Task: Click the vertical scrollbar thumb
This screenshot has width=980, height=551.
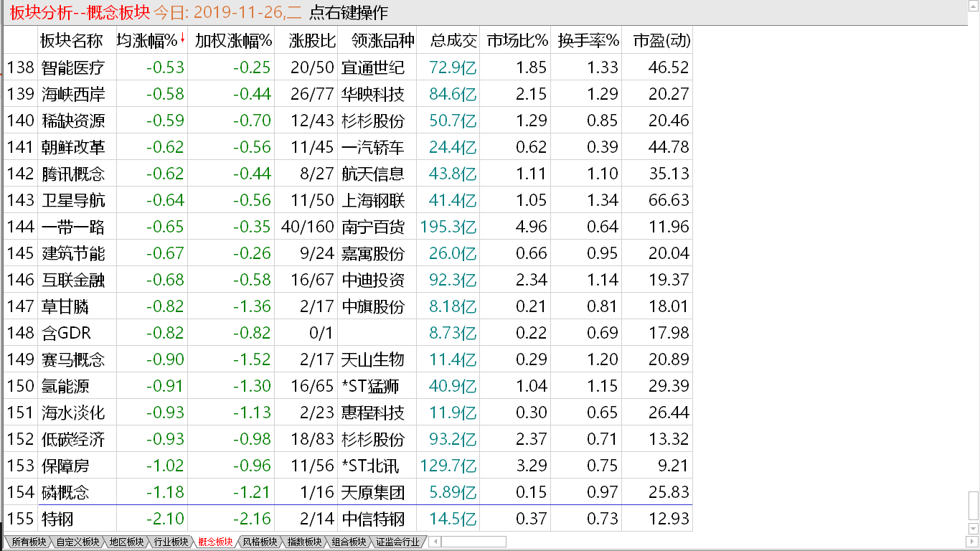Action: coord(974,507)
